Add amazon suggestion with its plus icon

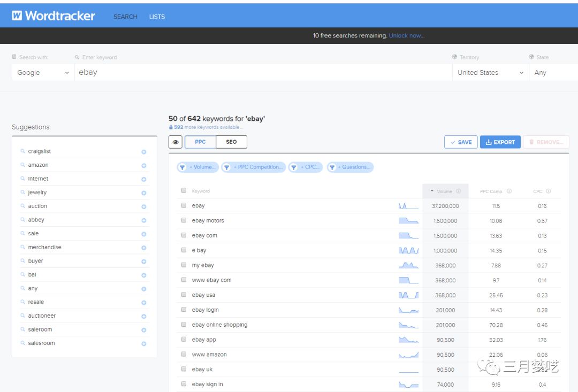click(x=144, y=165)
